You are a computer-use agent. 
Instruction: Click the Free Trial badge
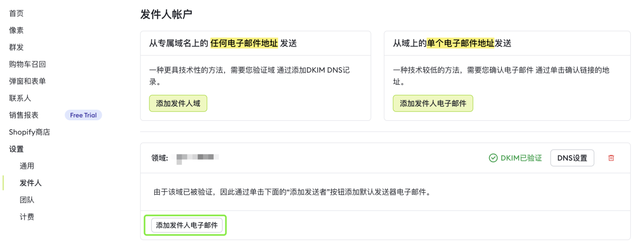click(83, 115)
